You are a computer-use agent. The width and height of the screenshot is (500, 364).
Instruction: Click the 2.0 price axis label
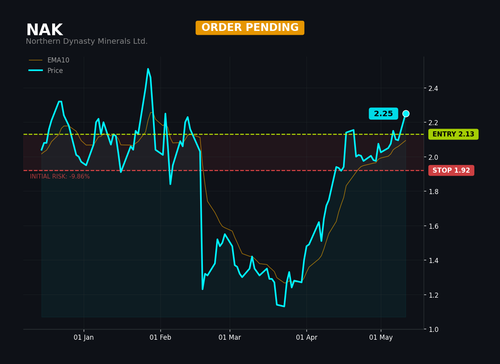point(433,157)
